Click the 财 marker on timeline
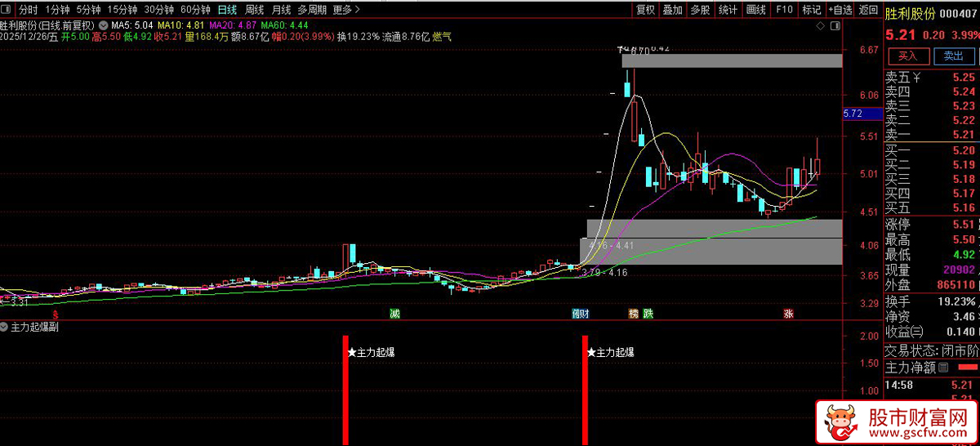 584,314
